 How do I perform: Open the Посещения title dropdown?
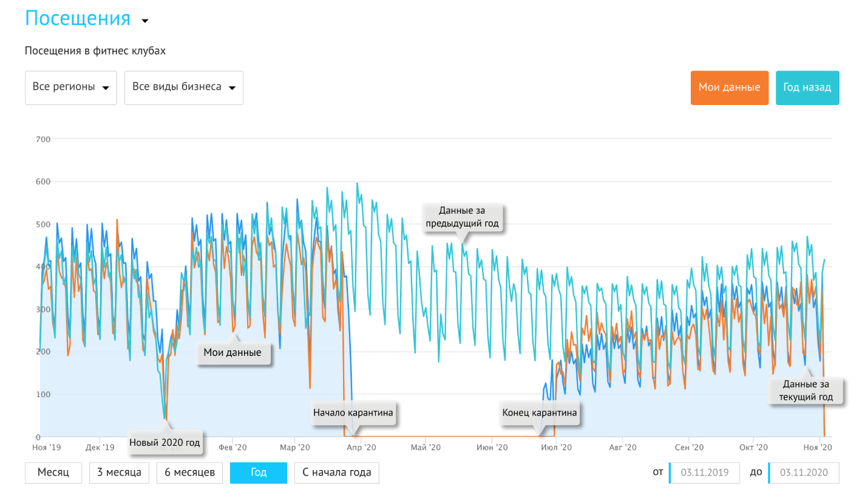coord(86,18)
